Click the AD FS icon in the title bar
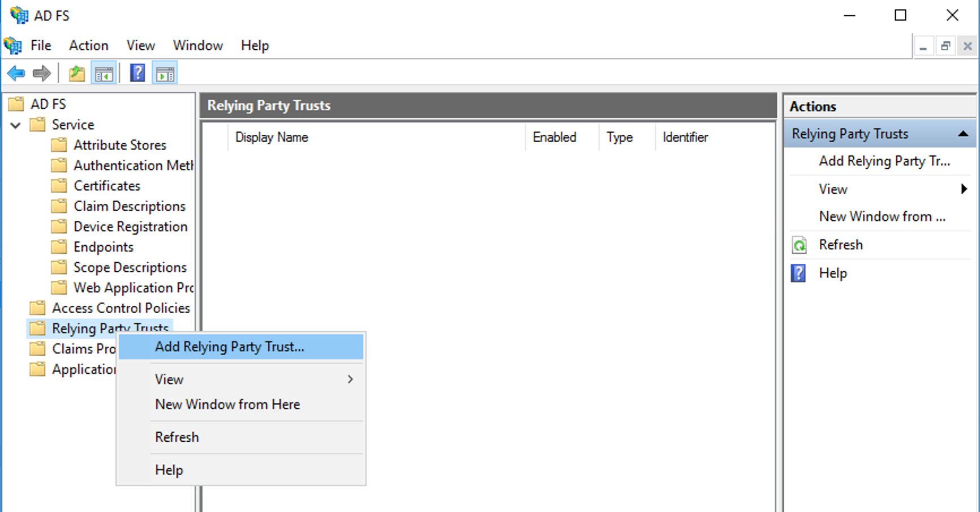Screen dimensions: 980x512 click(x=18, y=15)
